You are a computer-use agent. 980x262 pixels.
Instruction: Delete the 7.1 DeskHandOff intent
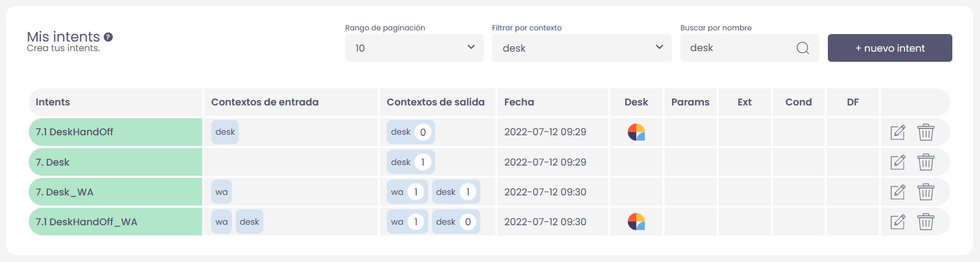(926, 132)
